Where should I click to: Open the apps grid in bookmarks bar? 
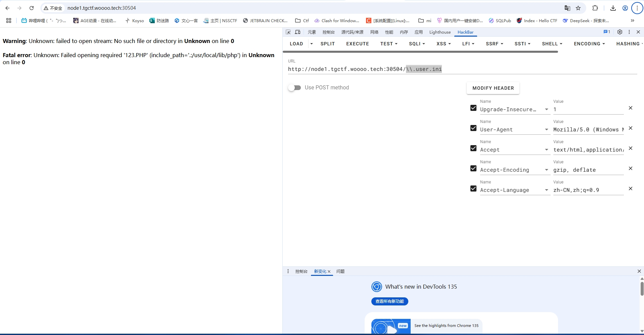(9, 20)
